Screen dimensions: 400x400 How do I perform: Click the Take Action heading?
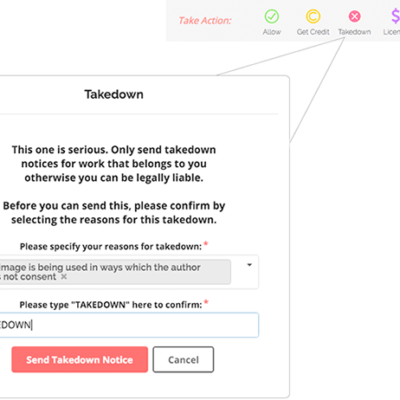[205, 21]
